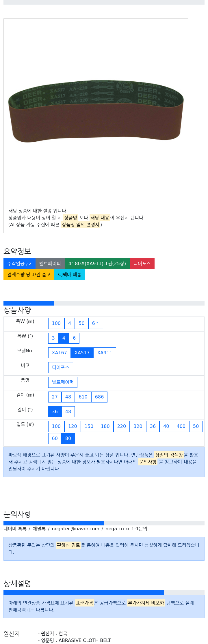208x644 pixels.
Task: Pick width 3 in 폭W (″) row
Action: click(x=53, y=338)
